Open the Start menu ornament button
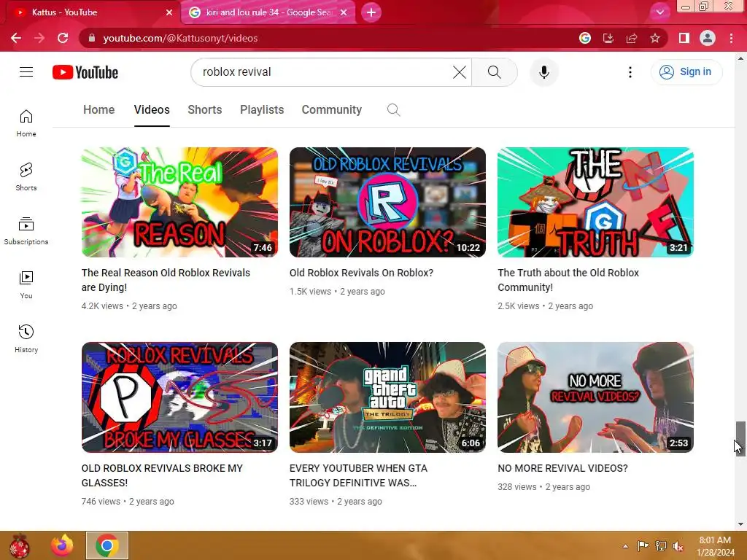Viewport: 747px width, 560px height. point(19,545)
